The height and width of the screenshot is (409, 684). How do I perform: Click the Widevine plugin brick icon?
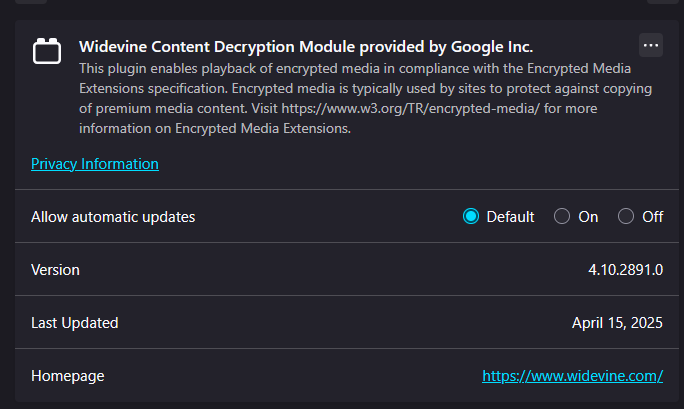tap(47, 51)
